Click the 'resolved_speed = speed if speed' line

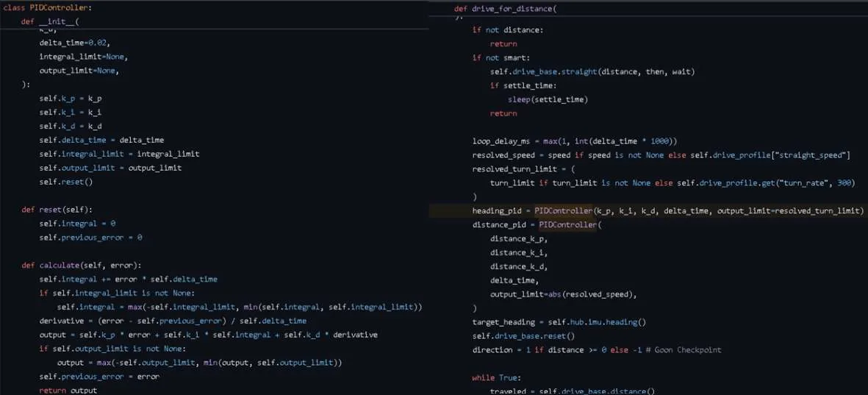coord(661,154)
